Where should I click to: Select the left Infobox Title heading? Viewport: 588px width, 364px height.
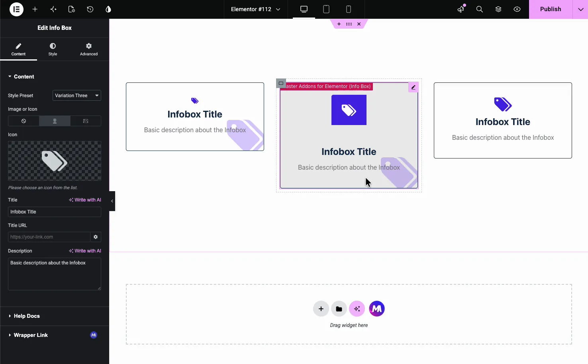pos(195,114)
